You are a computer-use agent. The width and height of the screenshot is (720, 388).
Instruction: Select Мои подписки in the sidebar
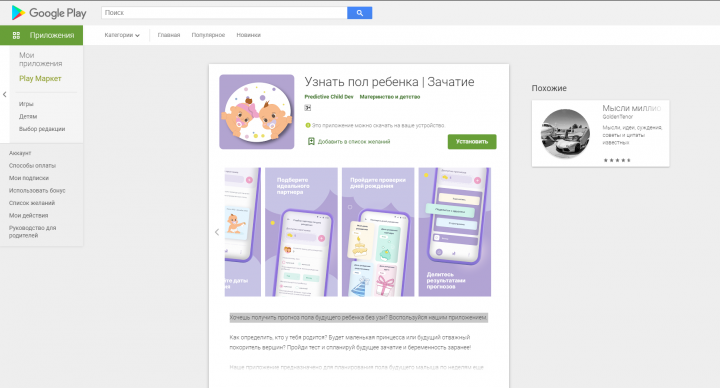29,178
